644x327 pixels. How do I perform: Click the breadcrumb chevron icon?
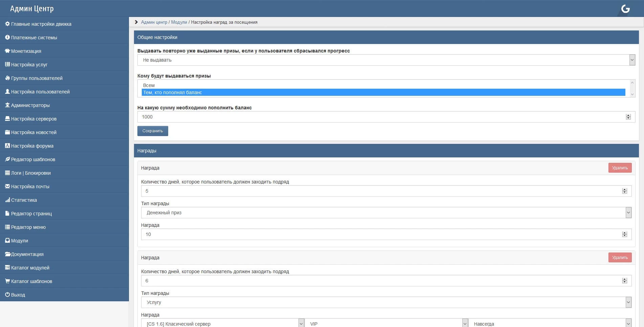tap(136, 22)
